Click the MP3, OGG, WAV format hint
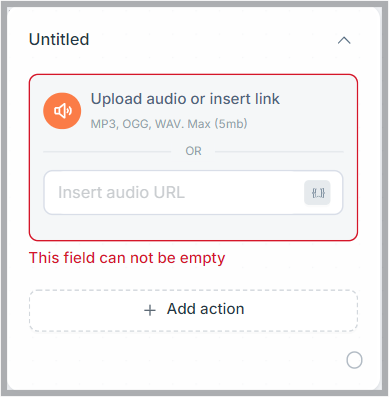 click(137, 124)
